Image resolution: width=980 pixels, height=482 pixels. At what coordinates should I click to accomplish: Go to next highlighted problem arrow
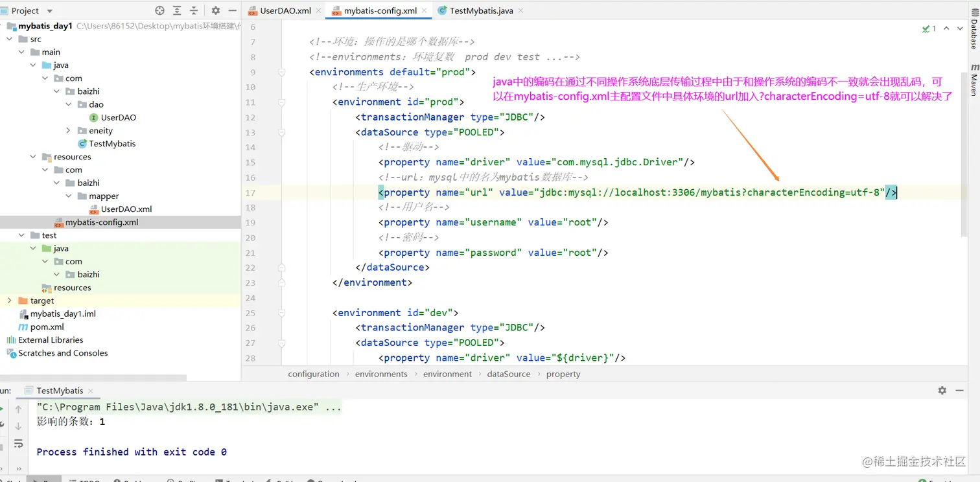[x=961, y=29]
